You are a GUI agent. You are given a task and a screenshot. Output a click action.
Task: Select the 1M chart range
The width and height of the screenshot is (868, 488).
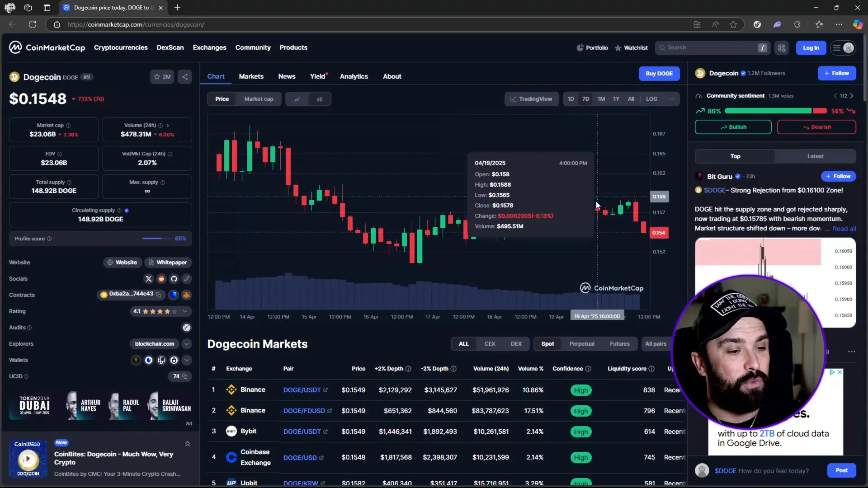coord(601,99)
